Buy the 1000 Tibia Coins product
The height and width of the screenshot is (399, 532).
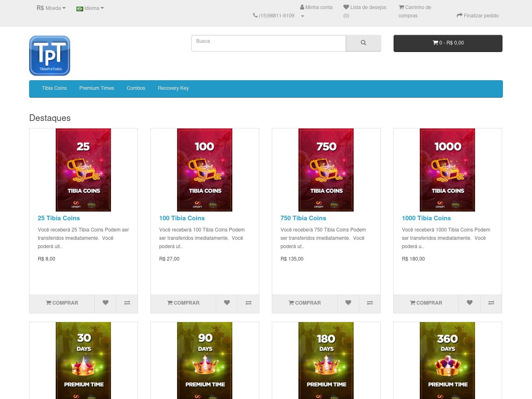pyautogui.click(x=426, y=303)
